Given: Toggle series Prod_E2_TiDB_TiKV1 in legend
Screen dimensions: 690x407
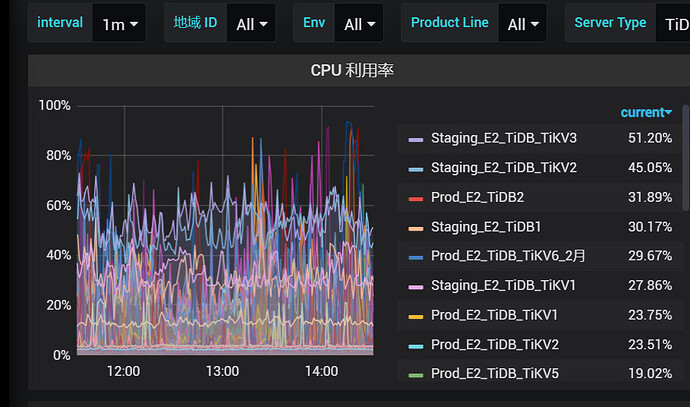Looking at the screenshot, I should 494,315.
